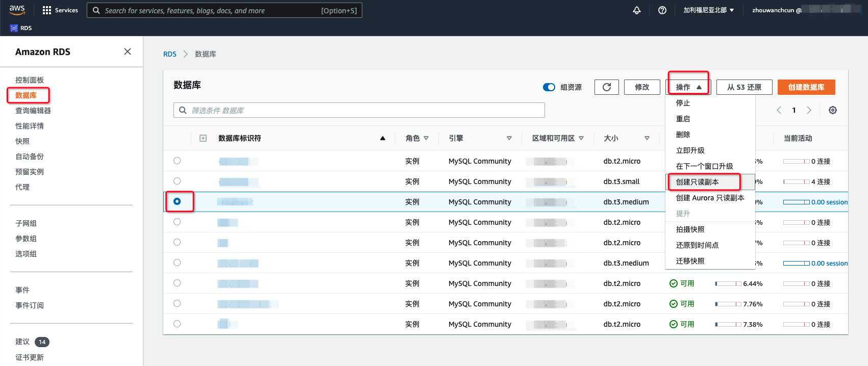Collapse the 操作 actions dropdown
Screen dimensions: 868x366
pos(688,87)
